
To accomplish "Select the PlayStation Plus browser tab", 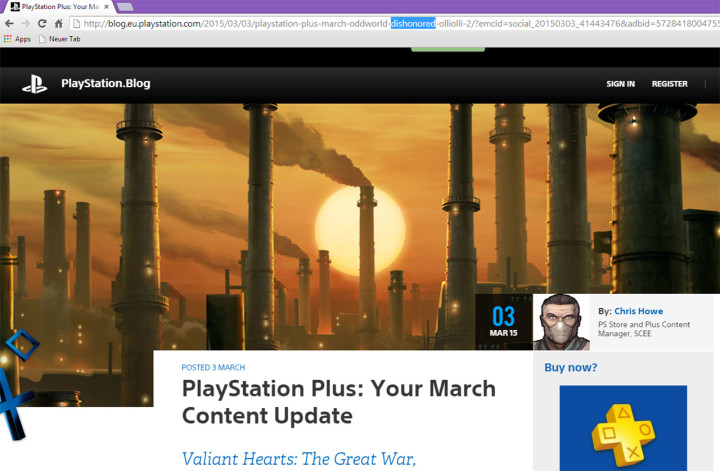I will [x=60, y=7].
